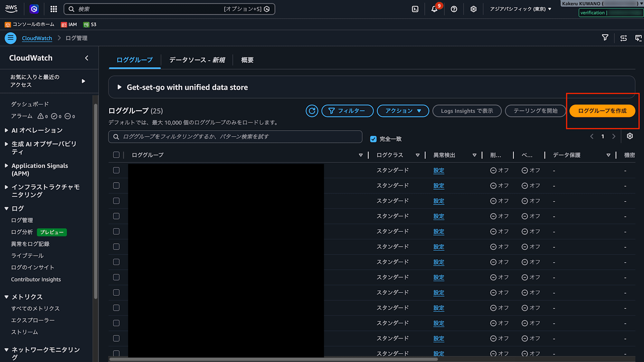
Task: Open the notifications bell
Action: pyautogui.click(x=434, y=9)
